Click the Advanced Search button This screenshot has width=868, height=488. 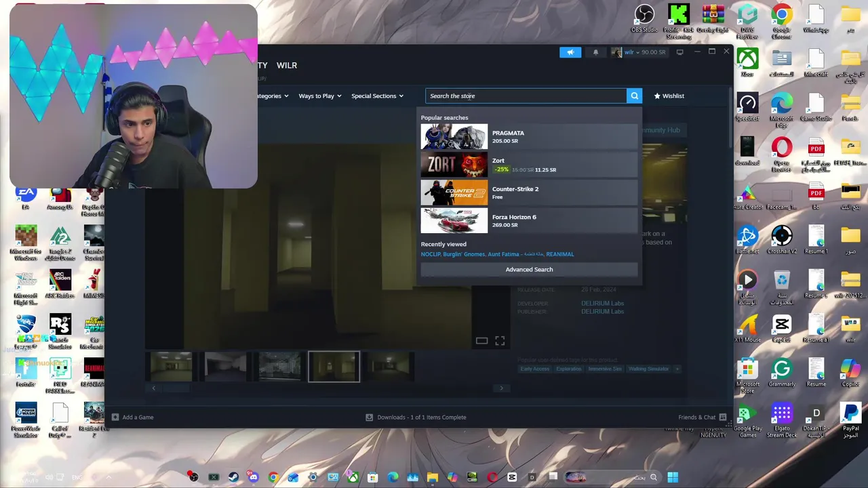pyautogui.click(x=529, y=269)
